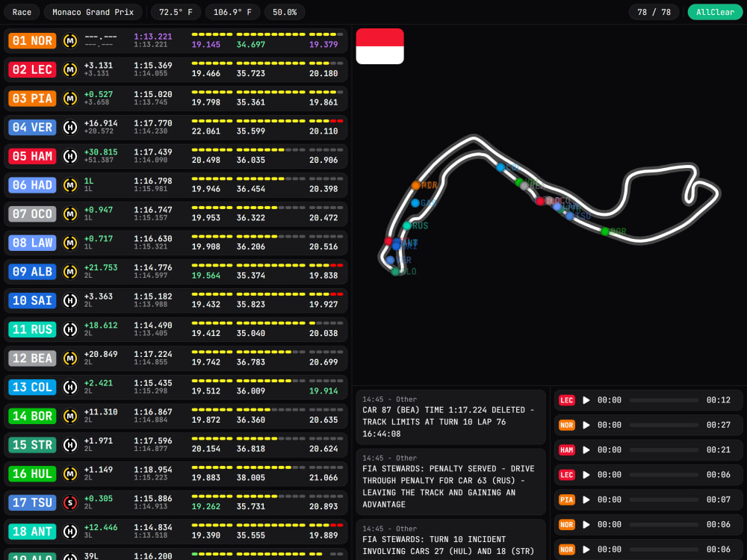The height and width of the screenshot is (560, 747).
Task: Select the 17 TSU driver tag
Action: click(32, 503)
